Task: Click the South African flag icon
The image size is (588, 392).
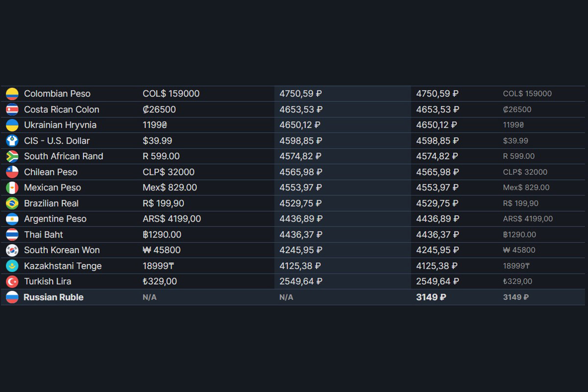Action: tap(12, 156)
